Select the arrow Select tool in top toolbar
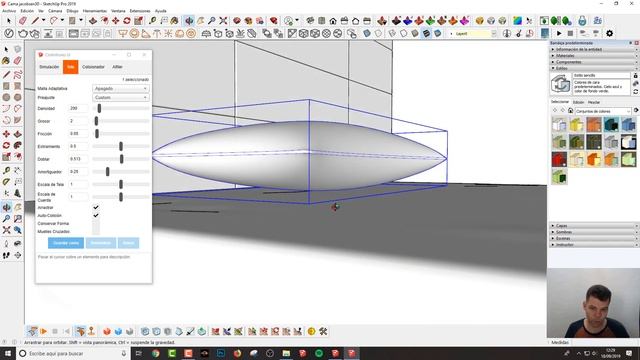 tap(9, 20)
